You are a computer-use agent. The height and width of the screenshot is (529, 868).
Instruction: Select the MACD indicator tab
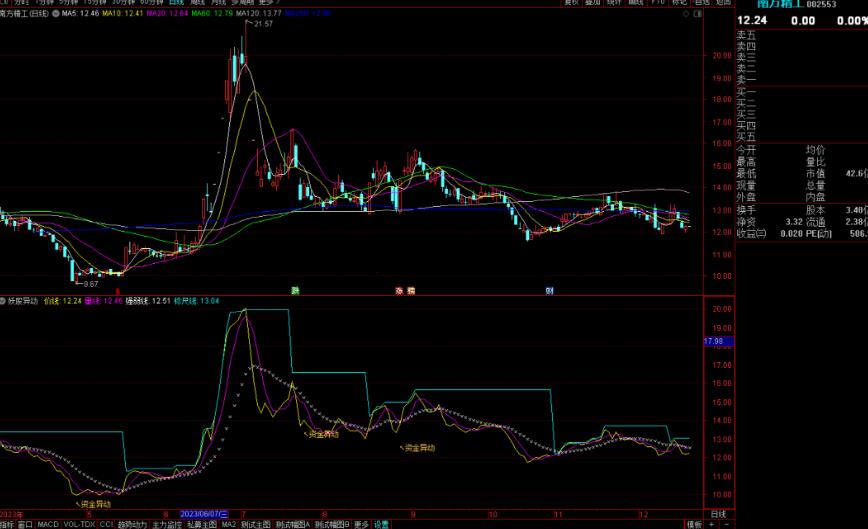(48, 525)
